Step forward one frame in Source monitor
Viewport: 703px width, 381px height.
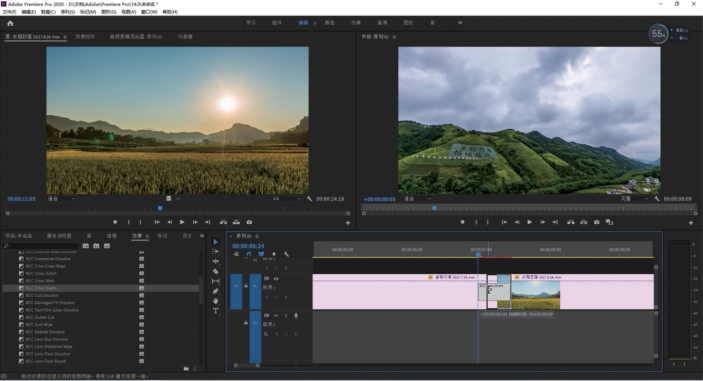(195, 222)
